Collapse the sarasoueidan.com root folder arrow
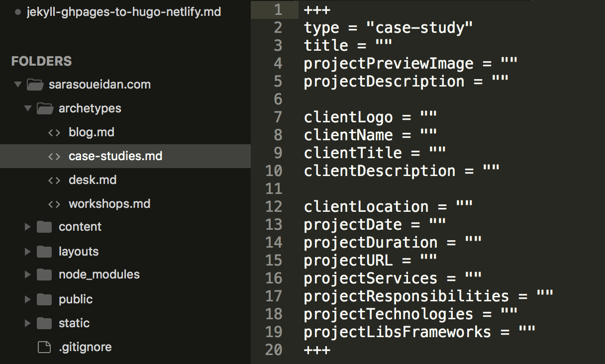The image size is (605, 364). 18,85
